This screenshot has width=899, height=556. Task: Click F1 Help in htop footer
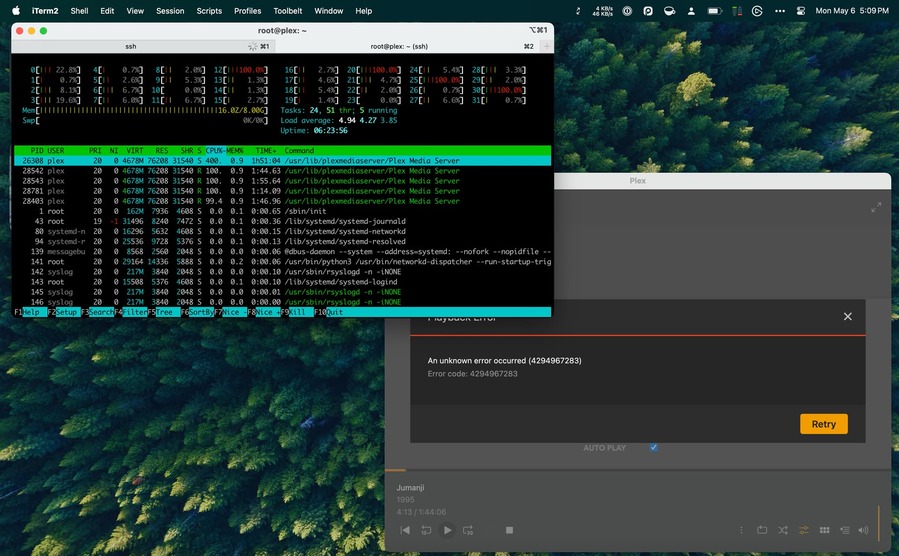point(30,312)
